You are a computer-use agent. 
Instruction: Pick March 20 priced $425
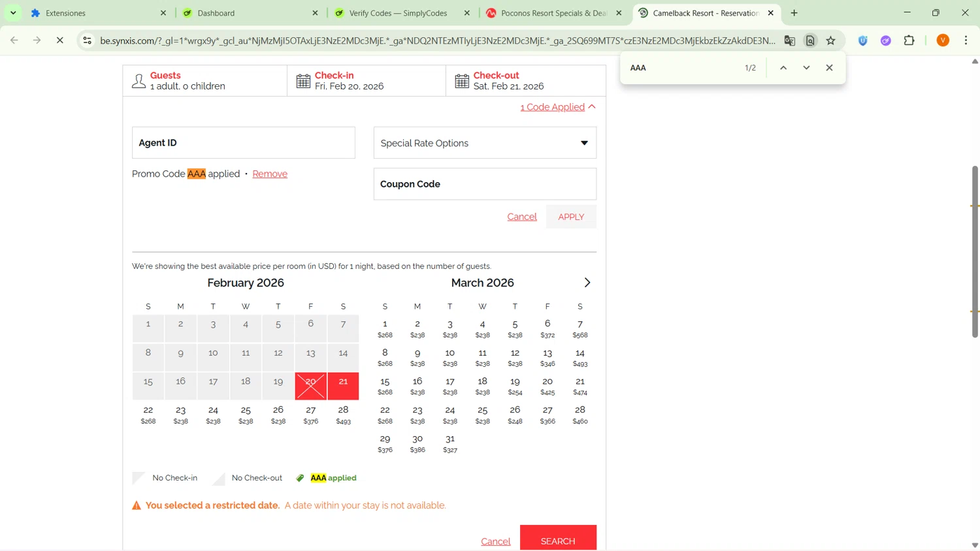coord(547,386)
